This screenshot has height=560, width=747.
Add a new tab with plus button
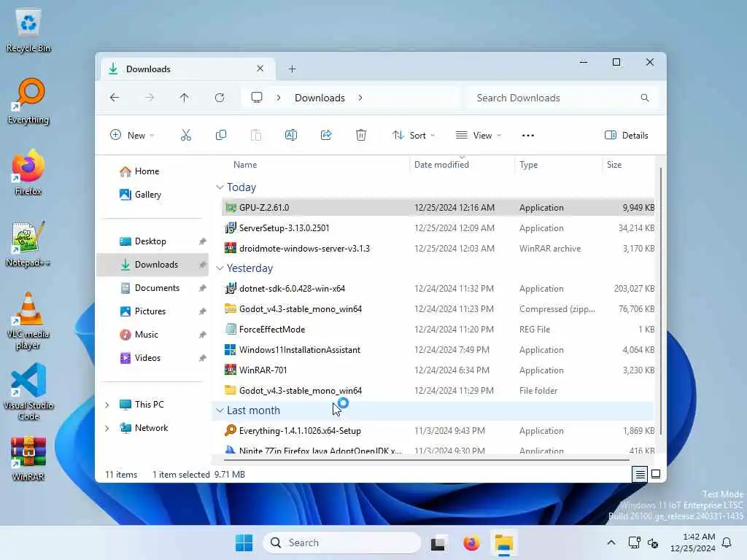pyautogui.click(x=292, y=69)
